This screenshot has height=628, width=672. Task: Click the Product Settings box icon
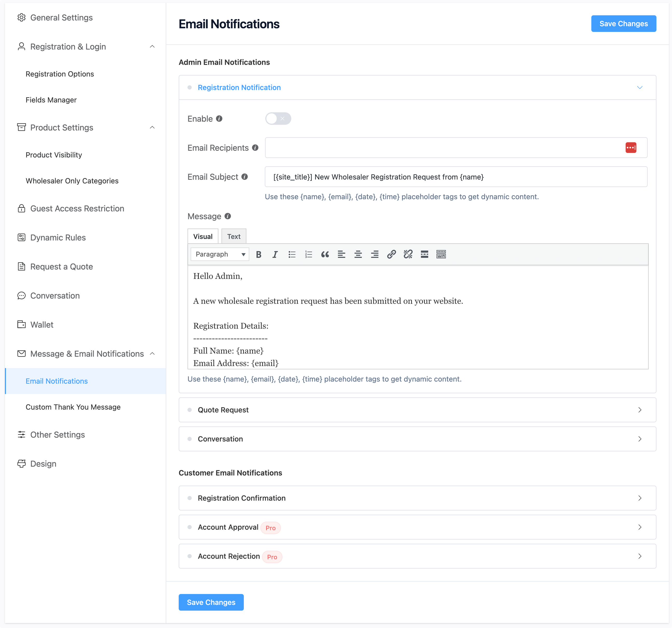coord(21,127)
